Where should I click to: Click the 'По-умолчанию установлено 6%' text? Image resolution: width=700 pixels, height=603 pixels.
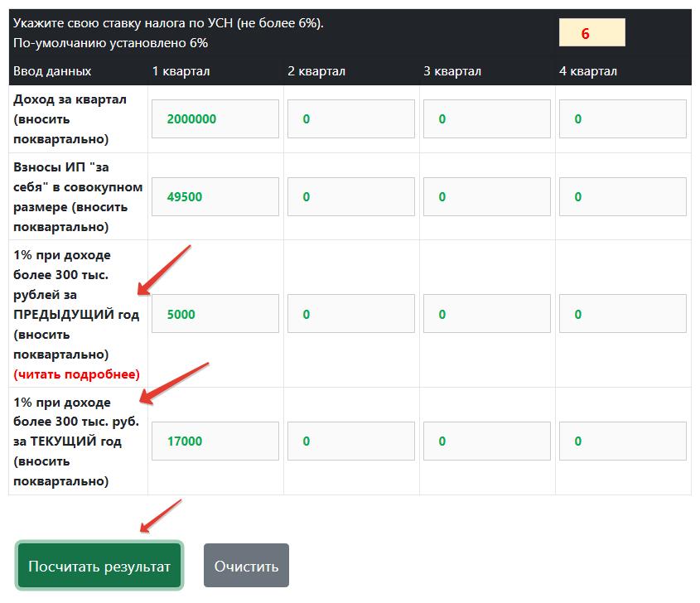111,43
